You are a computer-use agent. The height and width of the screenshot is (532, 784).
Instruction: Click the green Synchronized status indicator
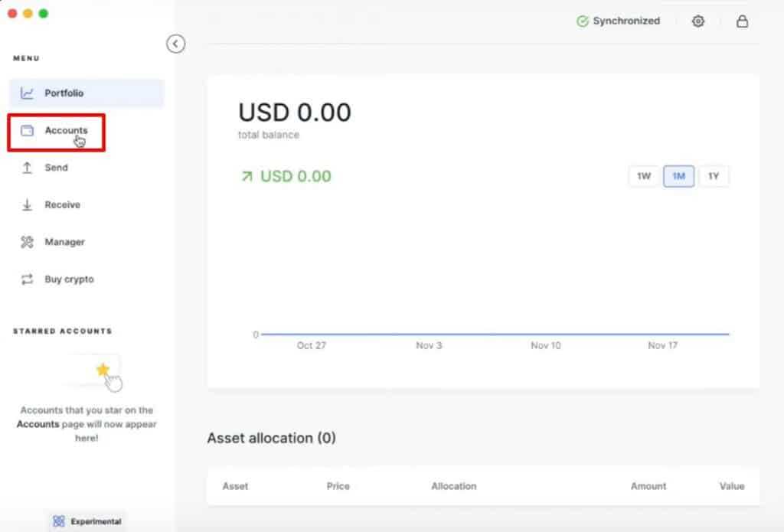coord(617,21)
